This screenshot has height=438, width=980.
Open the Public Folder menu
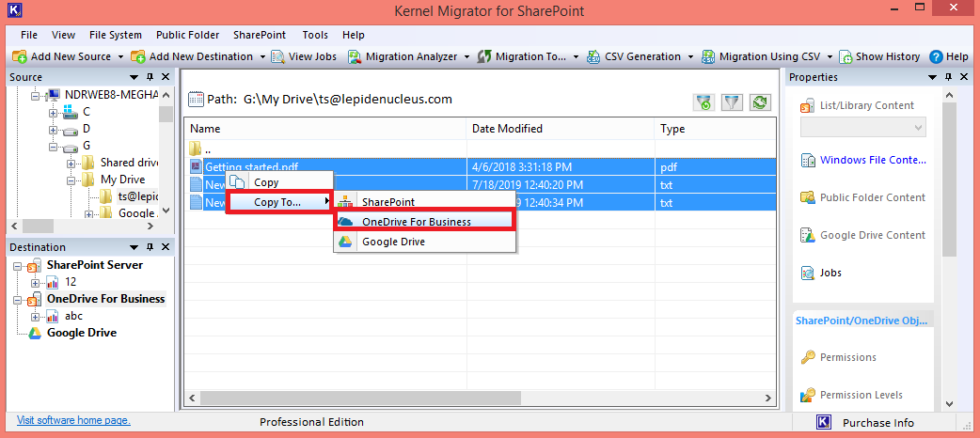coord(187,35)
